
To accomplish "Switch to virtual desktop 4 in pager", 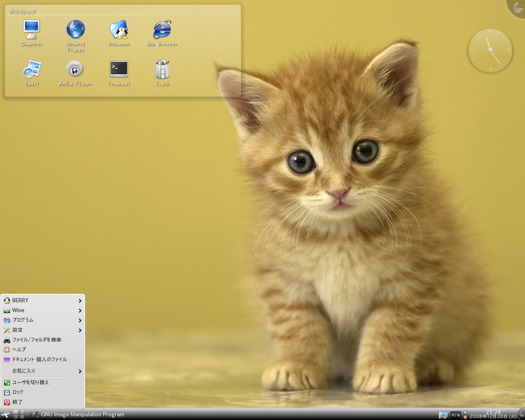I will [22, 417].
